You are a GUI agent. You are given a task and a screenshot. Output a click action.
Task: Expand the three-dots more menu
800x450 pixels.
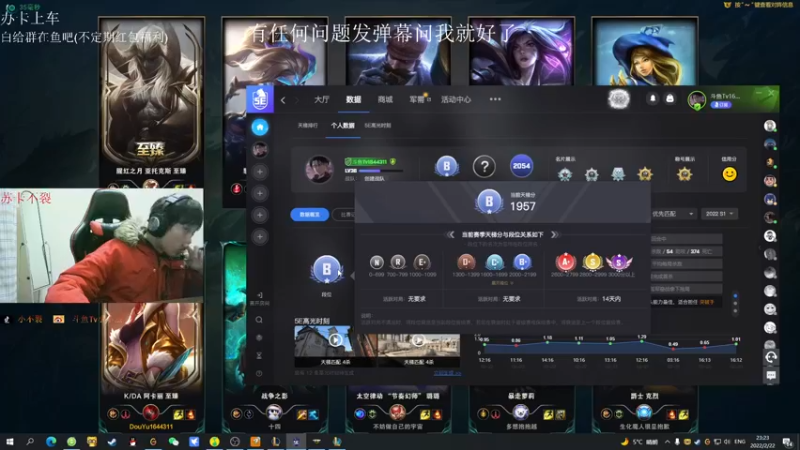pyautogui.click(x=495, y=99)
